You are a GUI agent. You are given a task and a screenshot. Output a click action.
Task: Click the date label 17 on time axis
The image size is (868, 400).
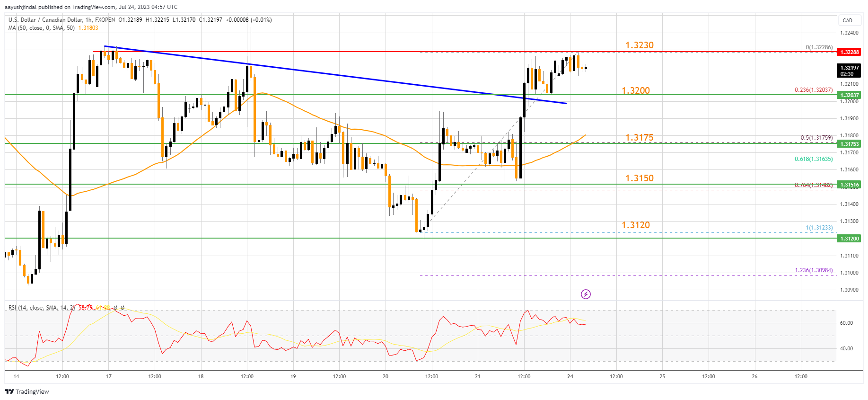pos(108,376)
